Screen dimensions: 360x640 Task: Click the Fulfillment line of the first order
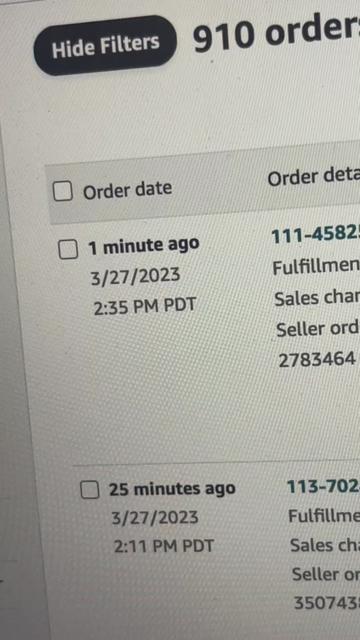(316, 268)
